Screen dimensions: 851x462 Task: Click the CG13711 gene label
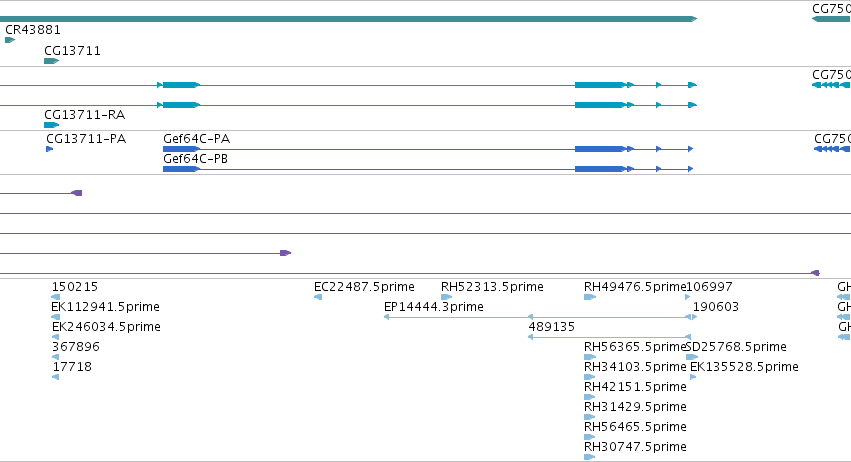(72, 51)
